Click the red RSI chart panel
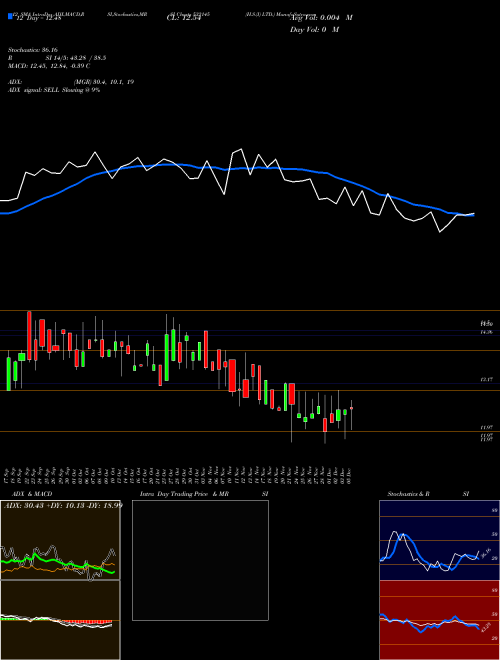500x660 pixels. tap(439, 620)
